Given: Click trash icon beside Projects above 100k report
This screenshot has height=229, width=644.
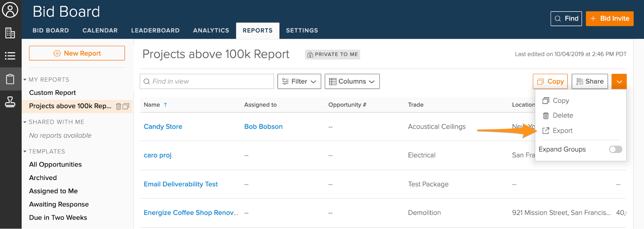Looking at the screenshot, I should tap(119, 106).
